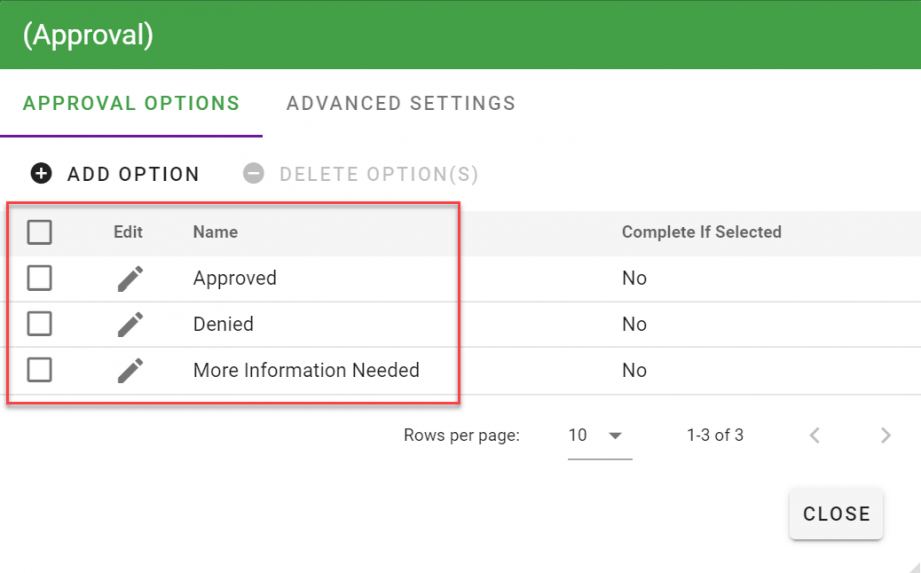Click the Delete Option(s) text label

379,175
